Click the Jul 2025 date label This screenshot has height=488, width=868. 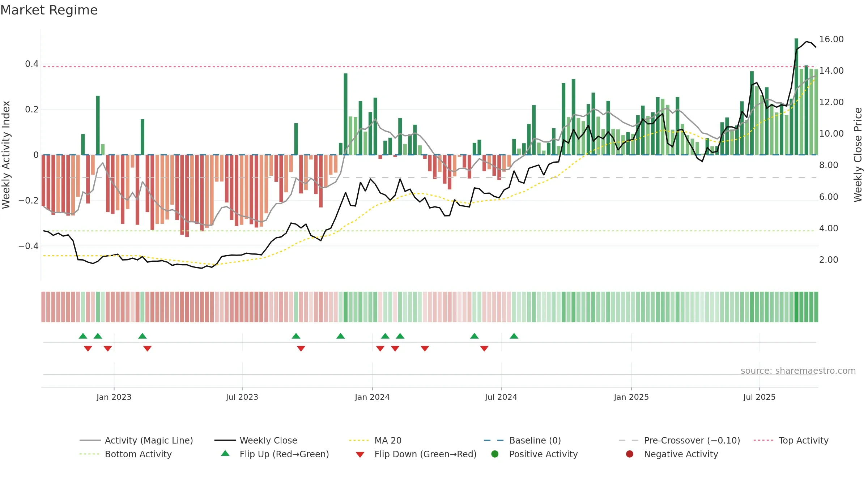[759, 397]
